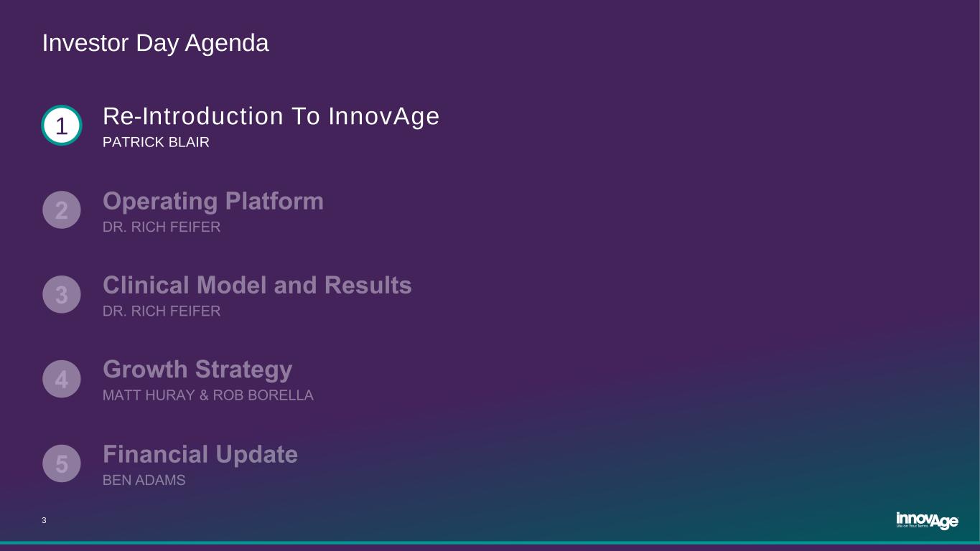Image resolution: width=980 pixels, height=551 pixels.
Task: Select the Financial Update agenda item
Action: 200,454
